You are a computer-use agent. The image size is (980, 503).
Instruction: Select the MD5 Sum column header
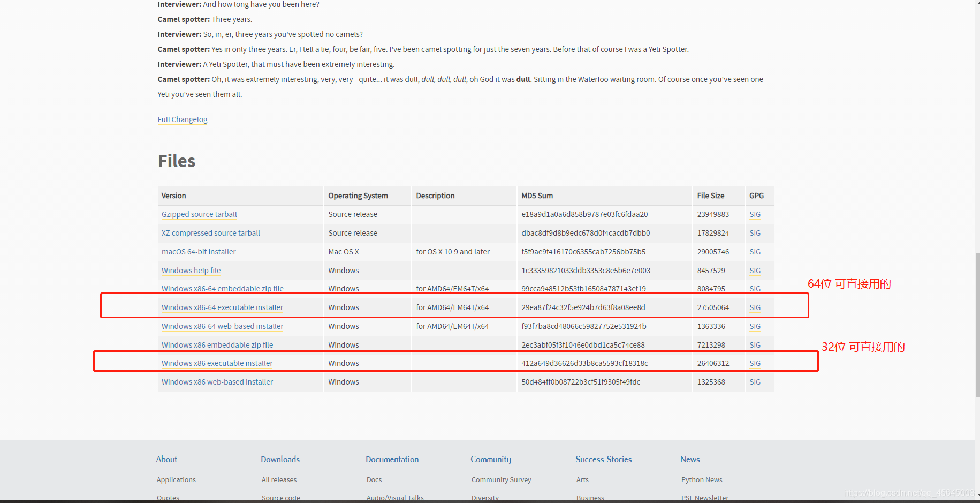[x=604, y=196]
